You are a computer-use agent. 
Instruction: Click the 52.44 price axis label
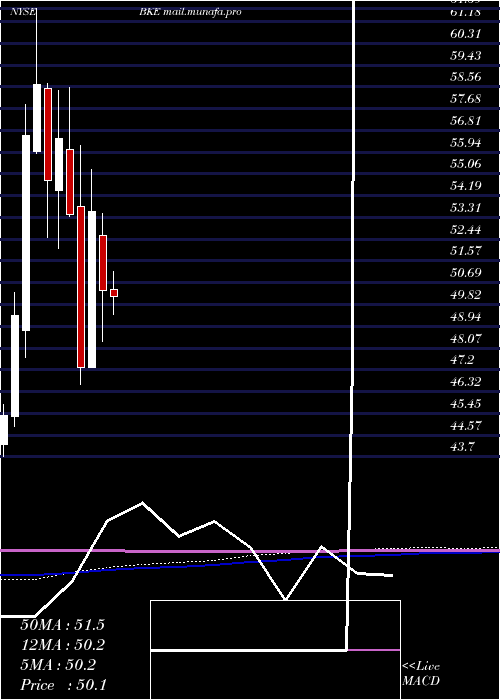[466, 230]
